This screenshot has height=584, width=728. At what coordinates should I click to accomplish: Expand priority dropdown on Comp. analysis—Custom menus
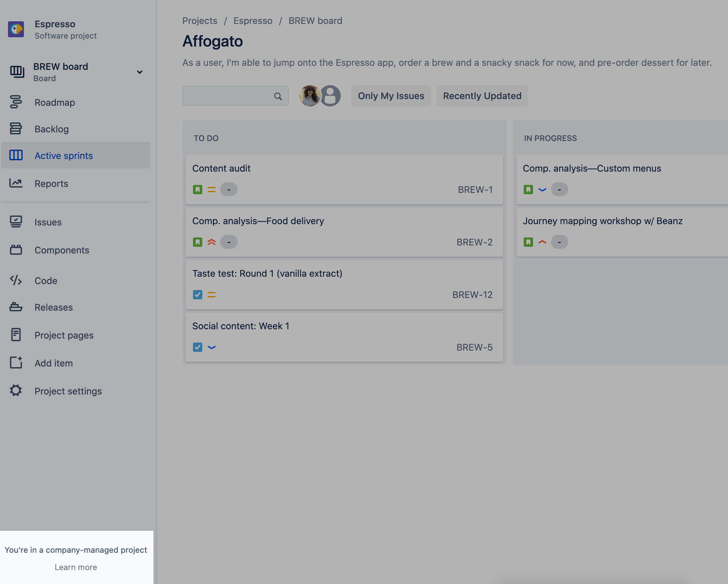tap(542, 190)
